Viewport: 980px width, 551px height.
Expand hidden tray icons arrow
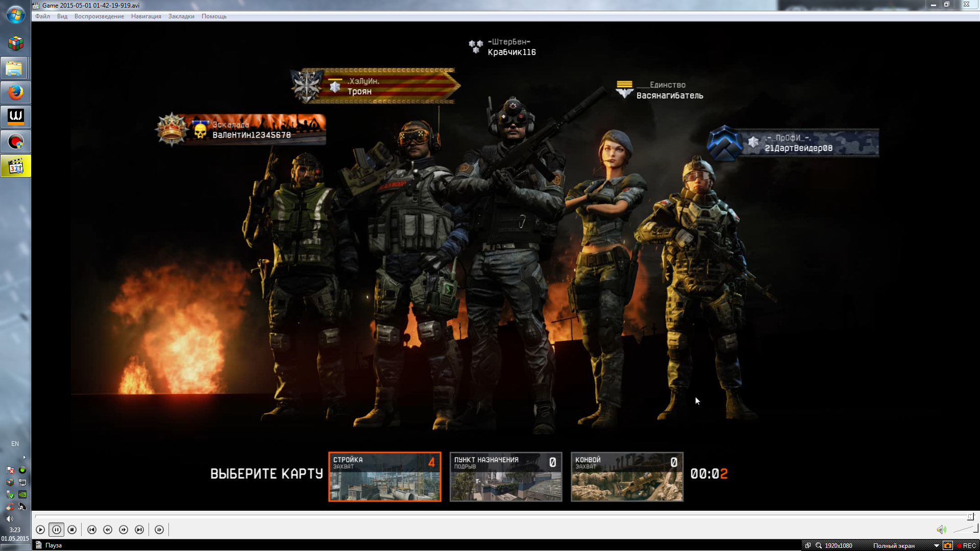tap(24, 458)
